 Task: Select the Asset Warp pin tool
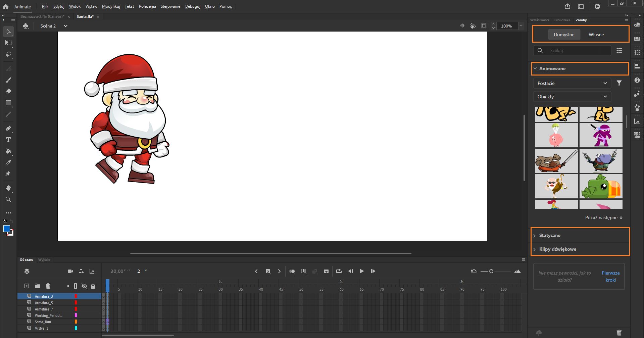[x=8, y=174]
